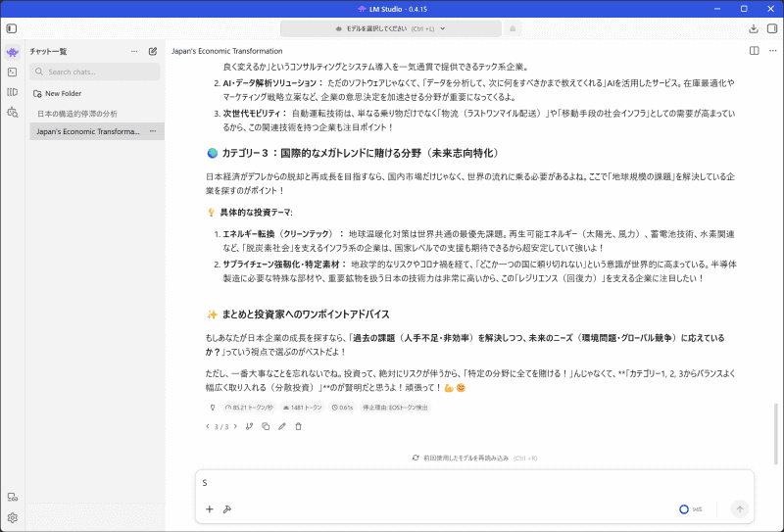Click the 3 / 3 variant counter

[221, 427]
